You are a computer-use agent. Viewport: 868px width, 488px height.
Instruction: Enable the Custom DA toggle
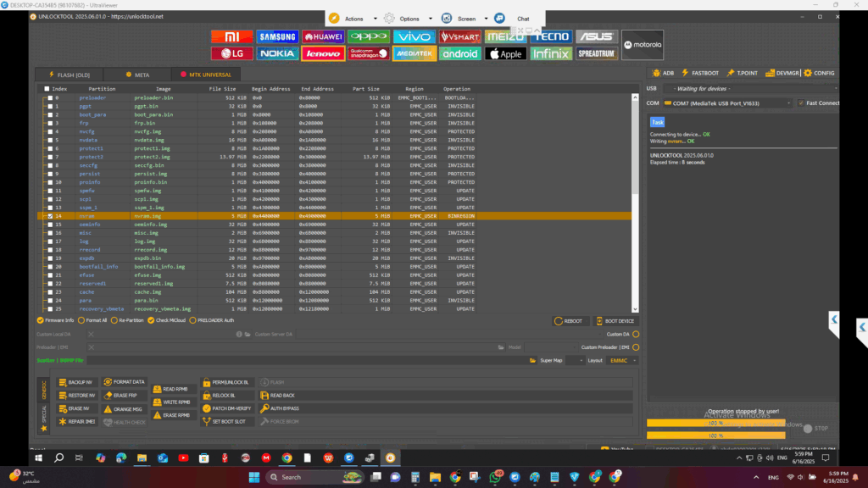[636, 334]
